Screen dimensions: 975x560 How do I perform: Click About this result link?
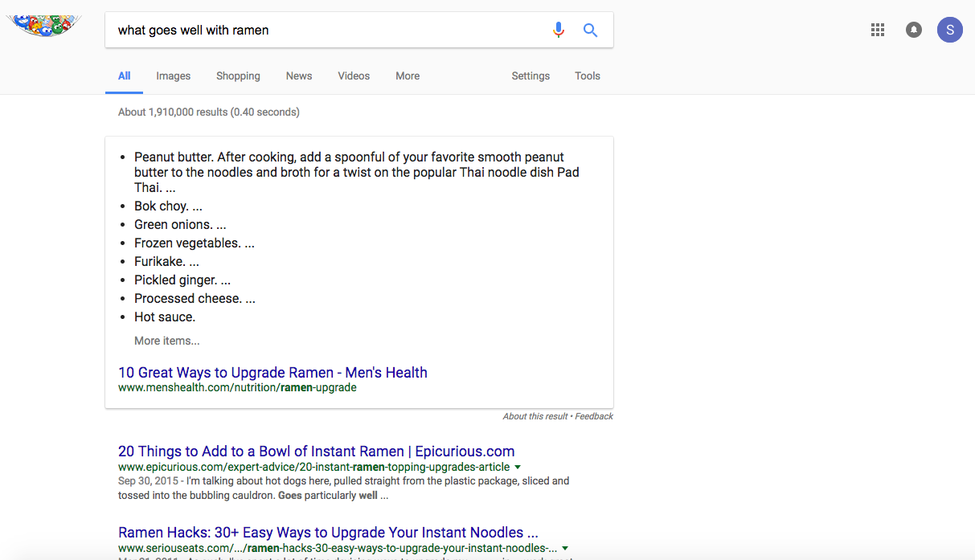tap(535, 416)
